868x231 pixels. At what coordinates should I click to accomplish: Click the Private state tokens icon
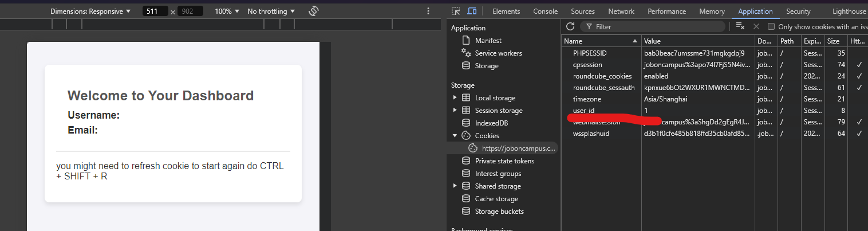click(466, 161)
